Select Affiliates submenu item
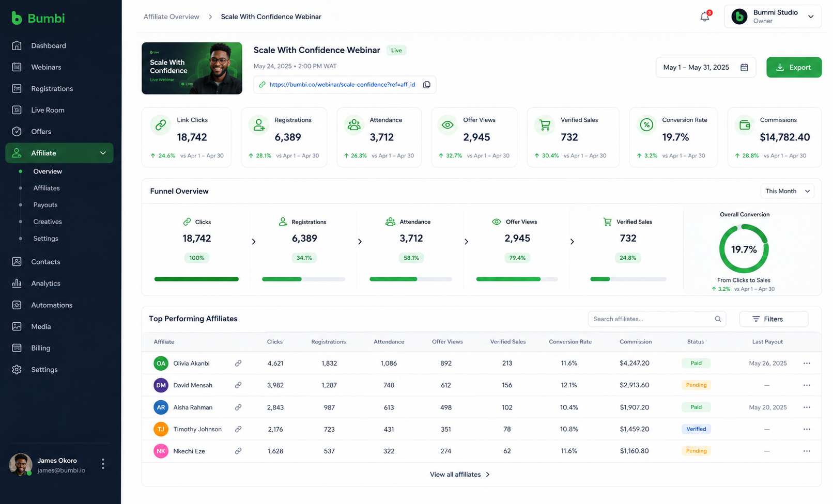Screen dimensions: 833x504 click(47, 188)
